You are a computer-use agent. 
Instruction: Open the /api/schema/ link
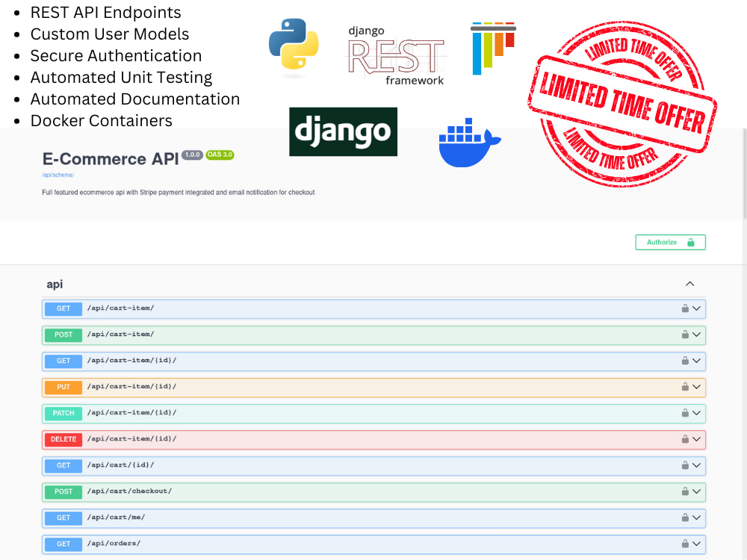(58, 175)
